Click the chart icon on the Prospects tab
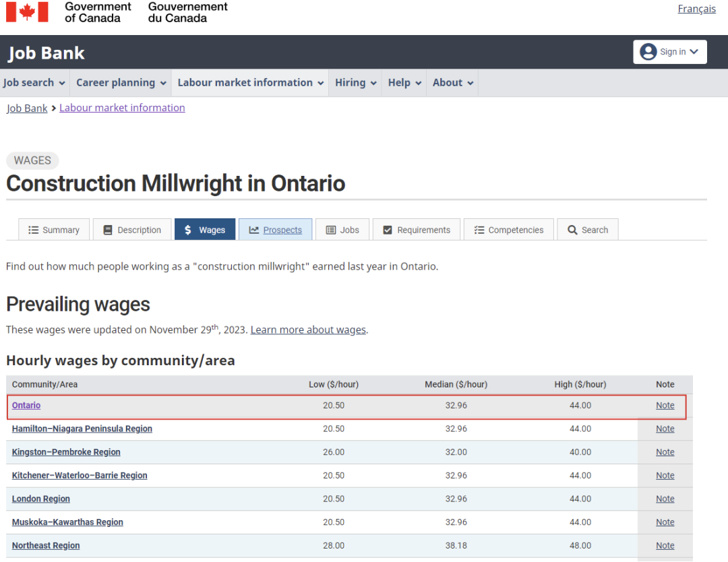Viewport: 728px width, 562px height. (253, 230)
